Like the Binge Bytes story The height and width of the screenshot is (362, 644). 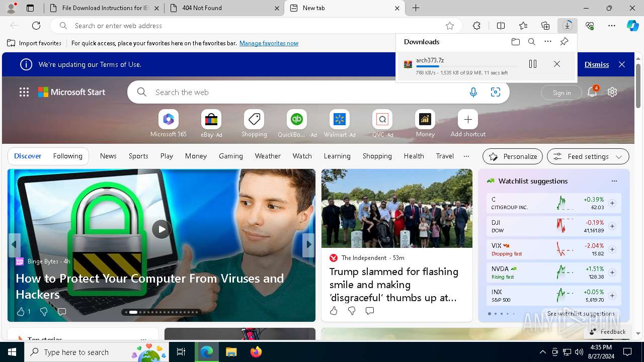click(21, 312)
